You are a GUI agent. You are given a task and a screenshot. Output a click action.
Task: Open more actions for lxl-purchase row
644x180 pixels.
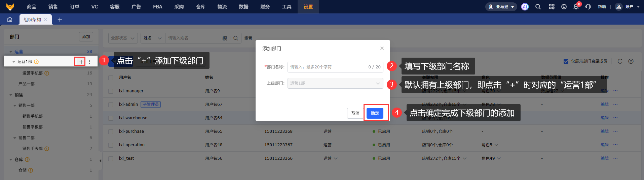(x=615, y=131)
